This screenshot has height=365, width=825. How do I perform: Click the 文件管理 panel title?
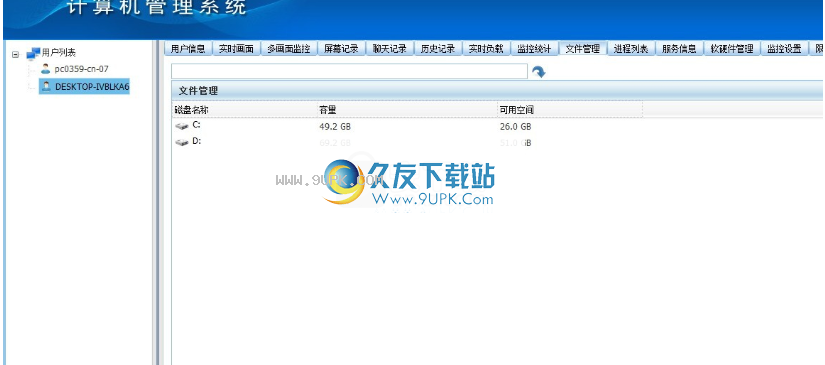pyautogui.click(x=198, y=90)
